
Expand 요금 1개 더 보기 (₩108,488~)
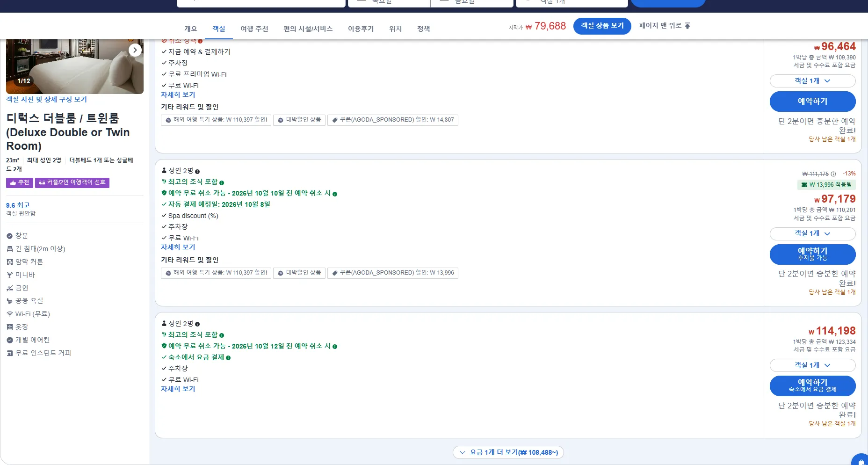click(508, 452)
